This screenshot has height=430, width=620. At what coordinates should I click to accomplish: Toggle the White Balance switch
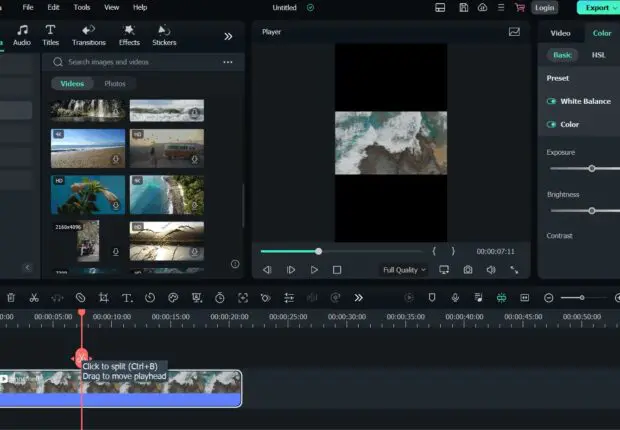[551, 101]
